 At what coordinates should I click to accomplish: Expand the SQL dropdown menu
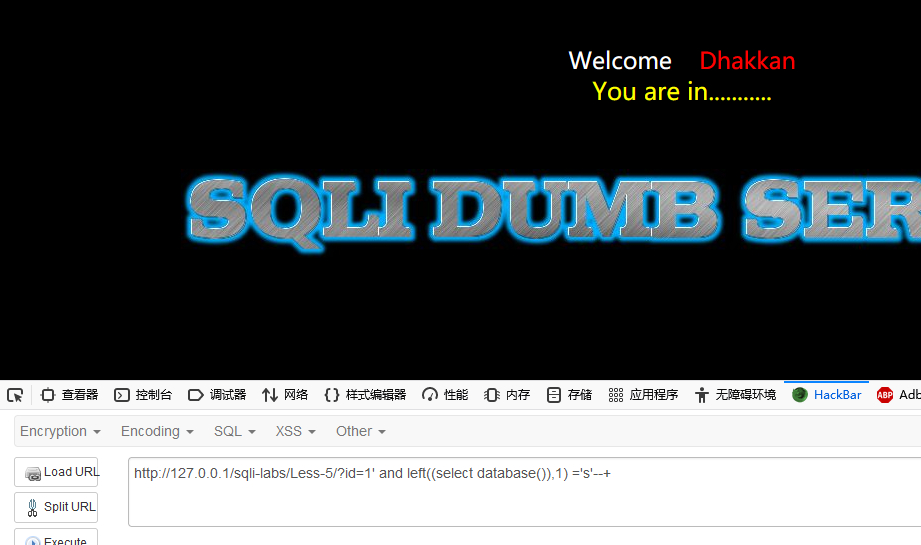235,431
